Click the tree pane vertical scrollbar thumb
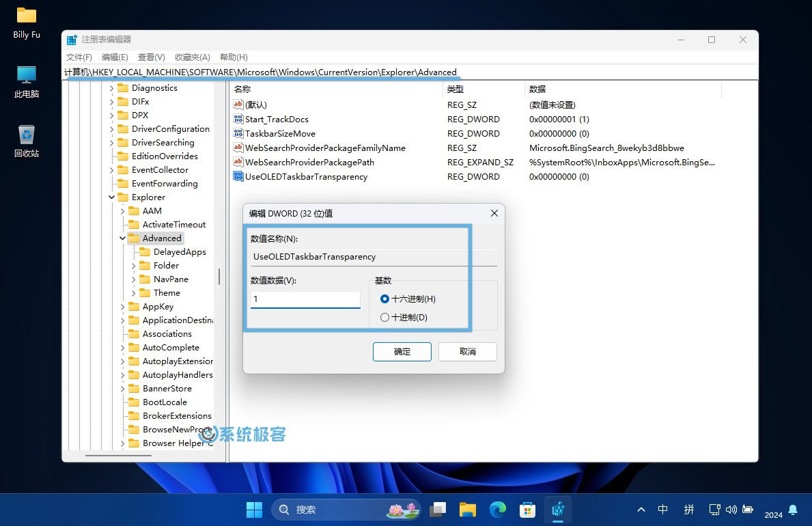The height and width of the screenshot is (526, 812). coord(219,277)
